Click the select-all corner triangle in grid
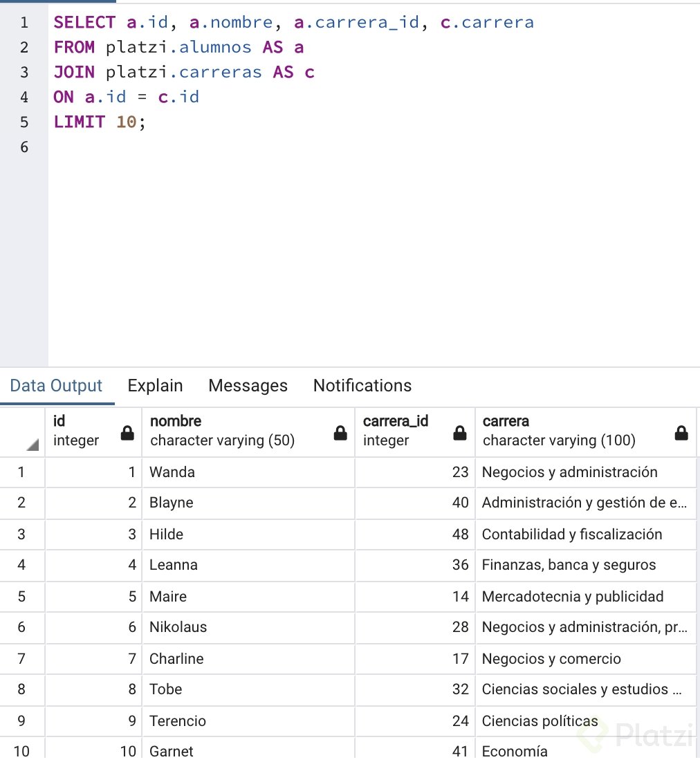The image size is (700, 762). (33, 445)
